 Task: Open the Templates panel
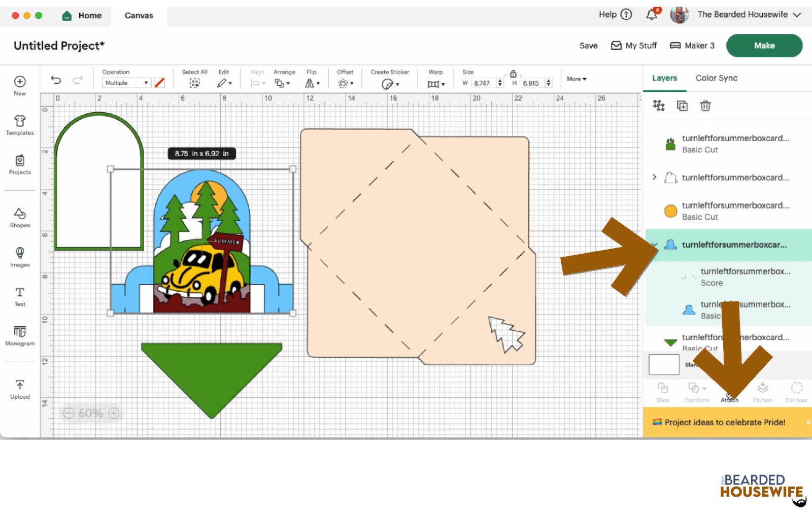click(x=20, y=125)
